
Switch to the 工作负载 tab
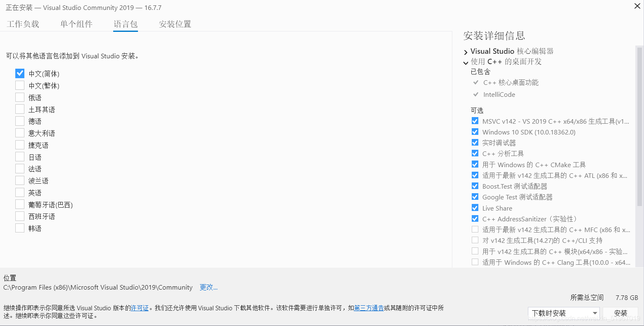tap(23, 24)
